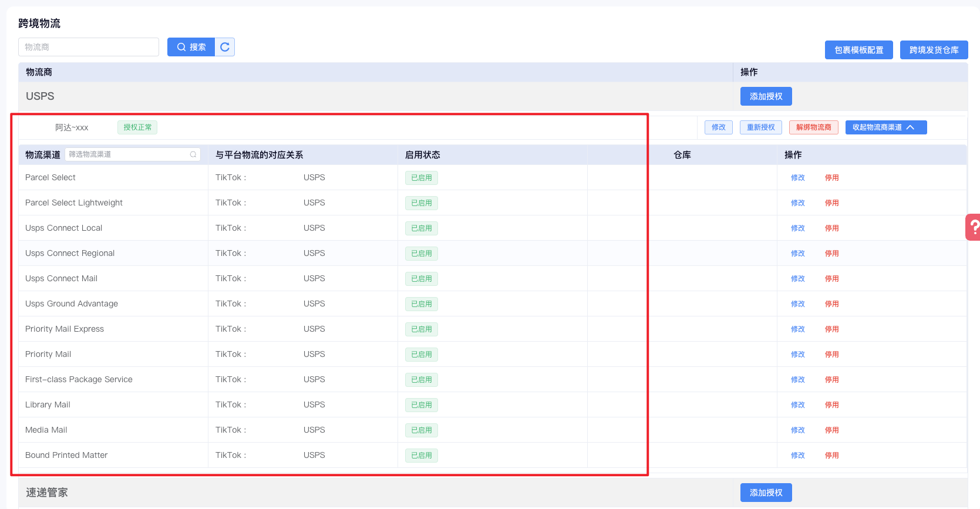The width and height of the screenshot is (980, 509).
Task: Click 添加授权 for 速递管家
Action: coord(766,493)
